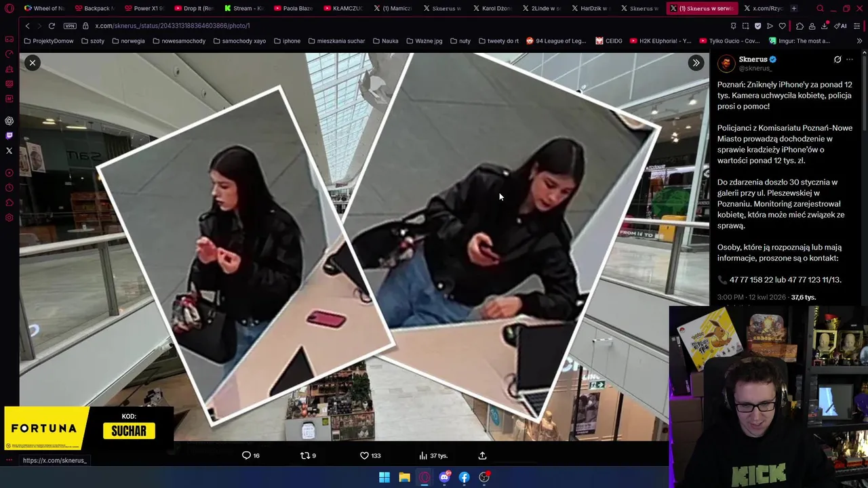
Task: Open a new tab with the plus button
Action: (794, 8)
